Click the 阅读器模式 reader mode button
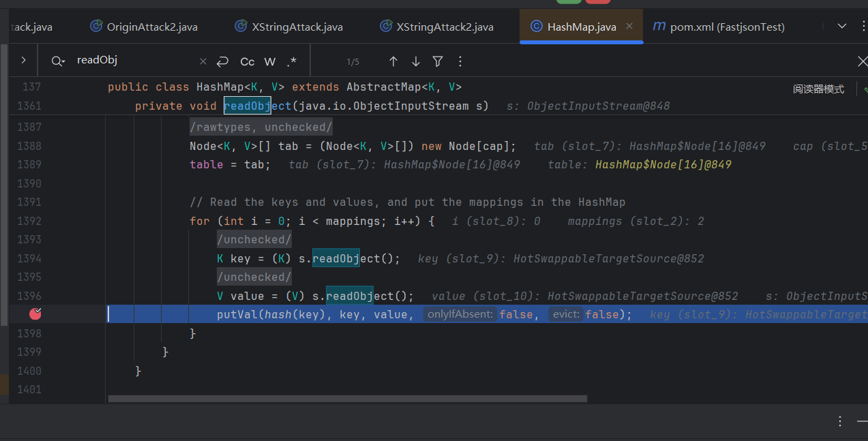The image size is (868, 441). [818, 89]
